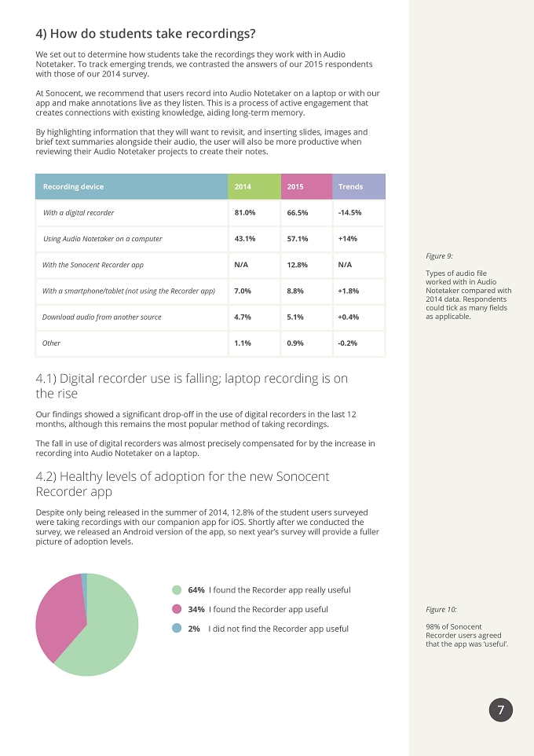Click the page number 7 circle
The height and width of the screenshot is (756, 534).
[501, 710]
